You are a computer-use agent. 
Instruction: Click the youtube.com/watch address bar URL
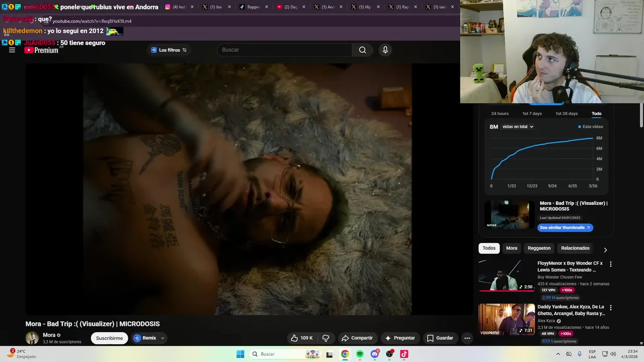[92, 21]
